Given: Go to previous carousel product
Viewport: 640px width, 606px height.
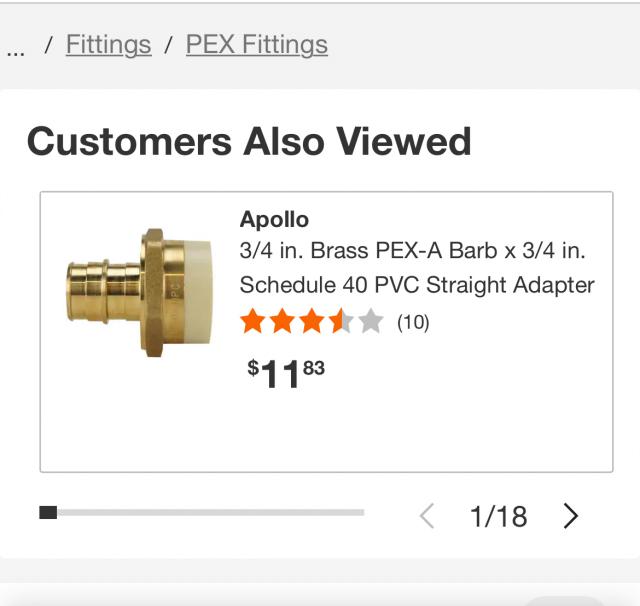Looking at the screenshot, I should 427,516.
